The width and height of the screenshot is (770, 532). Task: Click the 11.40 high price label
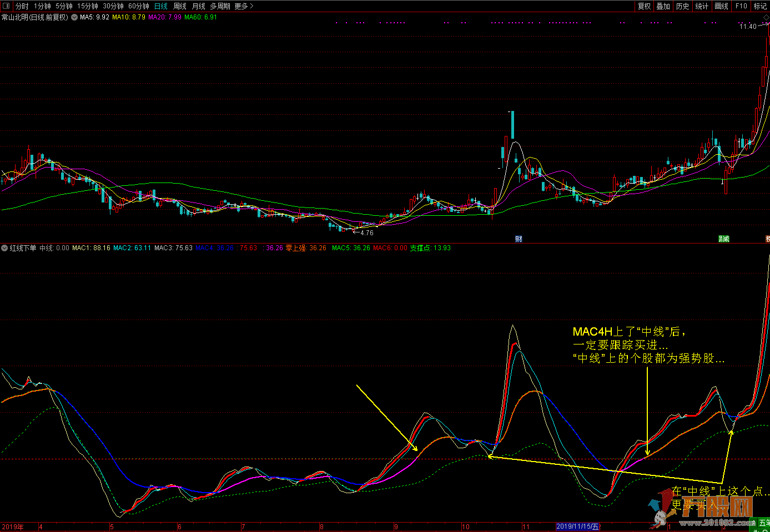748,26
